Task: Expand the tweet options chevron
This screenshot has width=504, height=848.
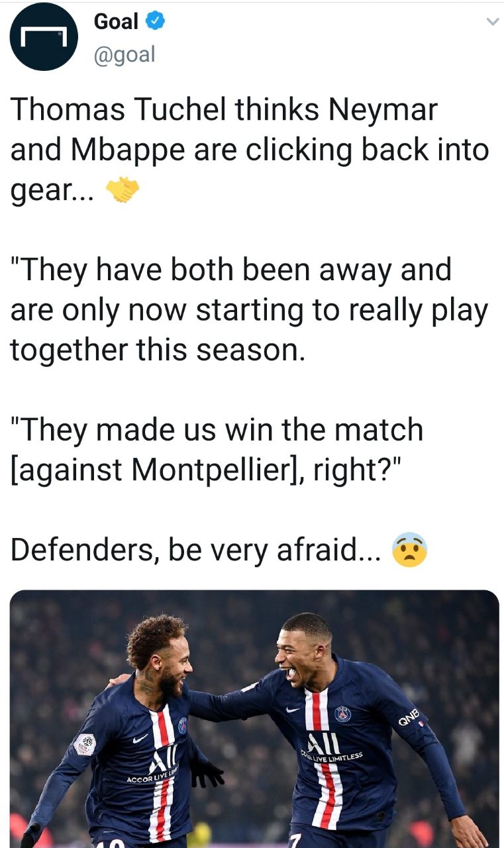Action: 491,22
